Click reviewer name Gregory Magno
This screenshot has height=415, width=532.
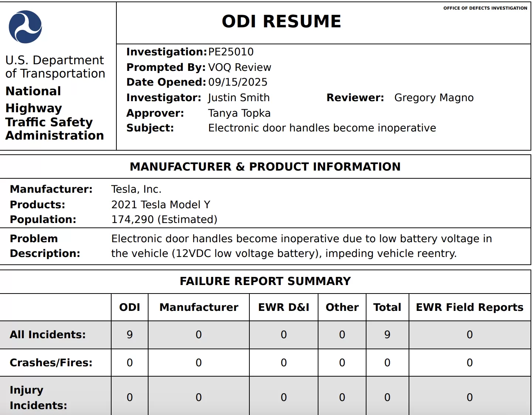pyautogui.click(x=434, y=98)
